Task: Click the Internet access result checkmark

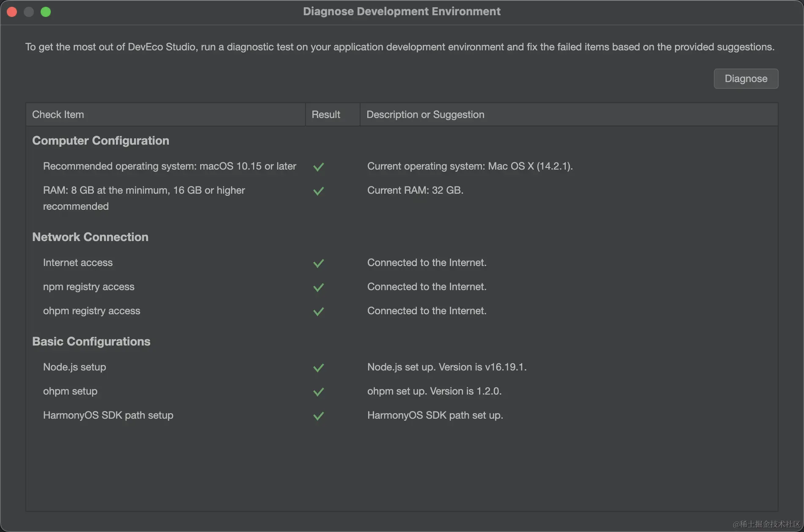Action: point(319,263)
